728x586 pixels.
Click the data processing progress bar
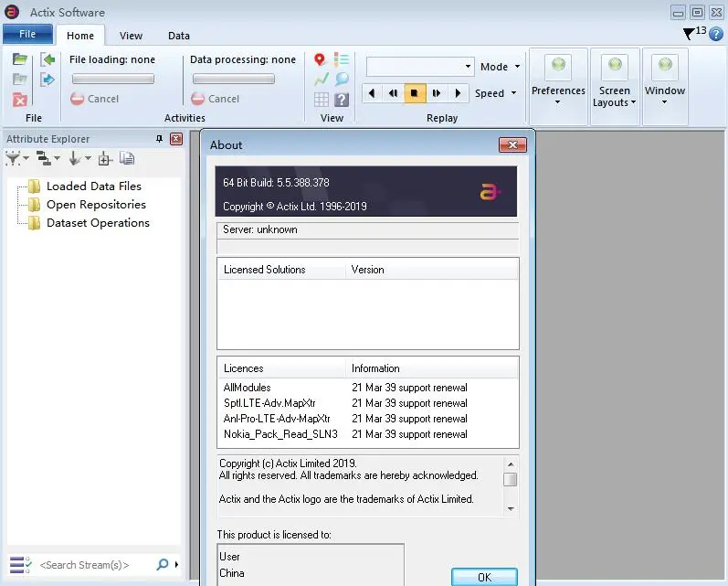pos(234,79)
